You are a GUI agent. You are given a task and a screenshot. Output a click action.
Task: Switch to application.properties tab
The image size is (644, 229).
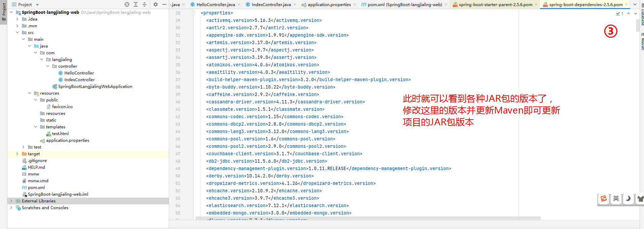329,5
